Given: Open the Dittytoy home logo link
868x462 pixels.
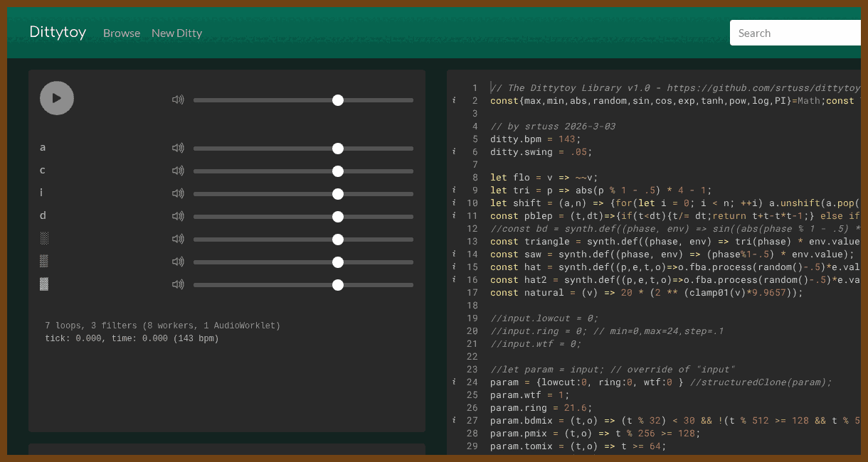Looking at the screenshot, I should [x=58, y=32].
